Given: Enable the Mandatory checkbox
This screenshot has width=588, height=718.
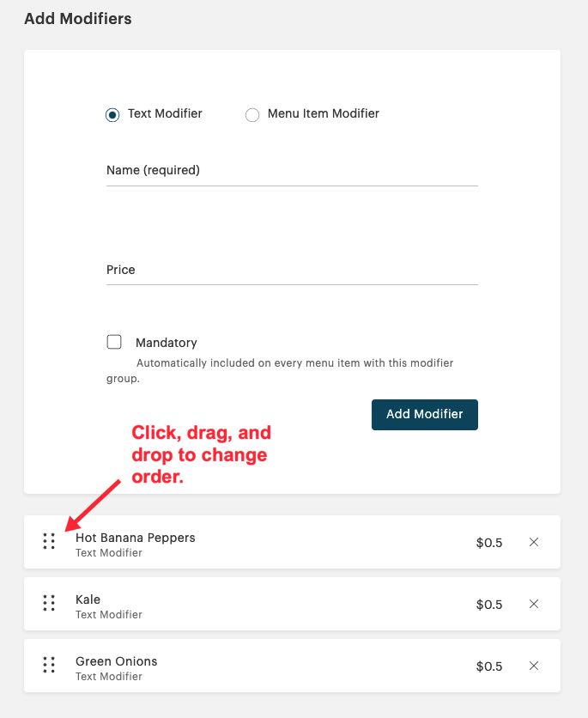Looking at the screenshot, I should pyautogui.click(x=114, y=342).
